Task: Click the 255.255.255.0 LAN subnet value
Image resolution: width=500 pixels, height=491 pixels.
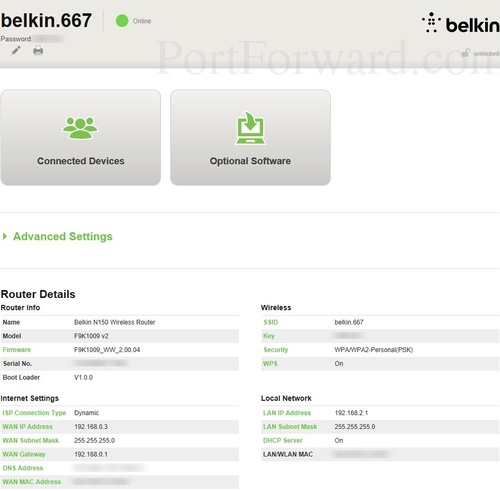Action: click(355, 427)
